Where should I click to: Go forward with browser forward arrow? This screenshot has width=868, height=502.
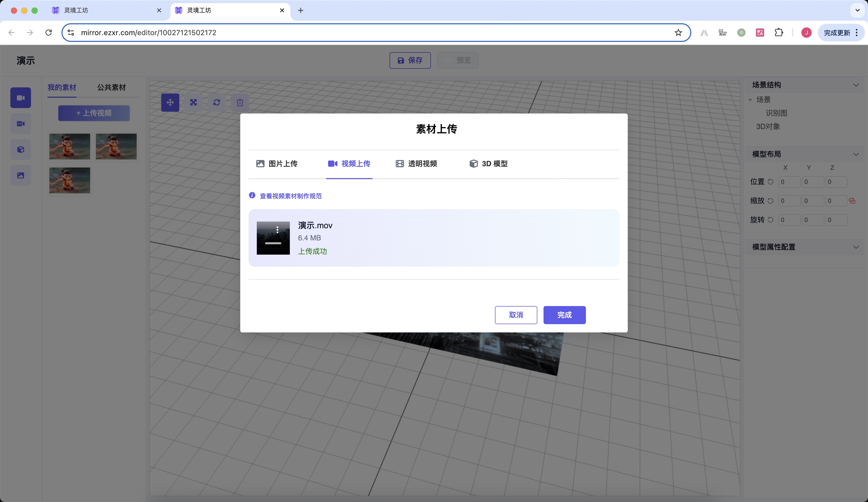click(x=30, y=32)
